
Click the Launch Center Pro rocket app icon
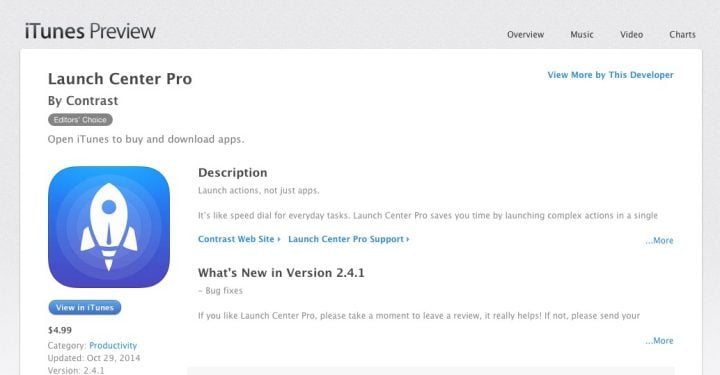[109, 227]
